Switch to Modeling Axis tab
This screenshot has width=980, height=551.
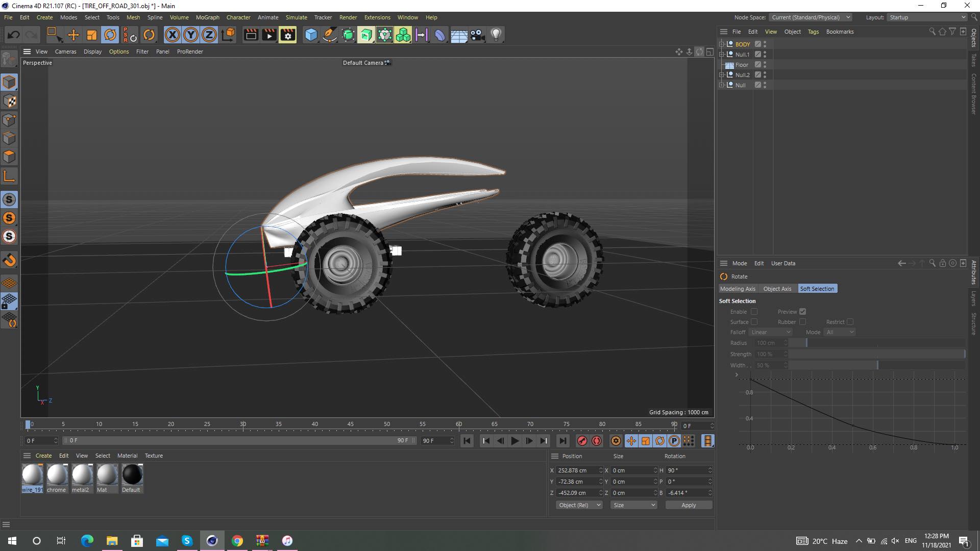click(x=738, y=289)
